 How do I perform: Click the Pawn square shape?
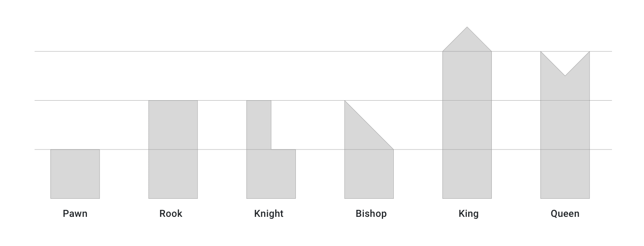pyautogui.click(x=75, y=174)
